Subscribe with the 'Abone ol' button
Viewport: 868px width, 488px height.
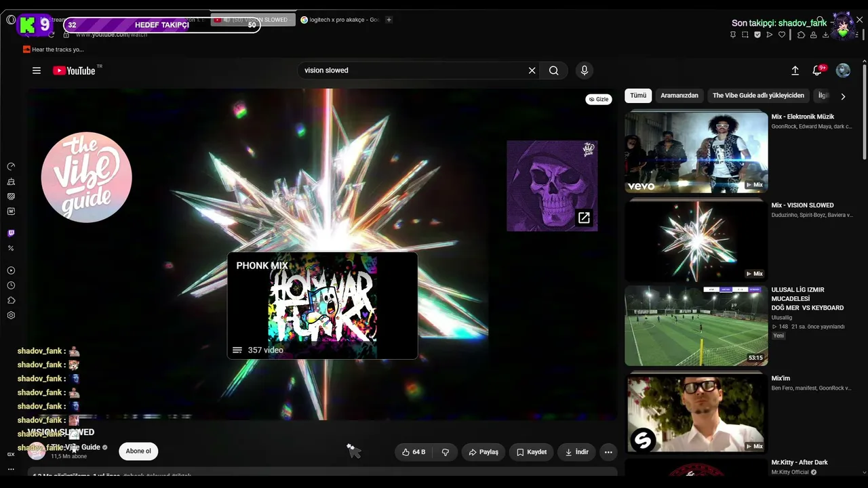[138, 451]
